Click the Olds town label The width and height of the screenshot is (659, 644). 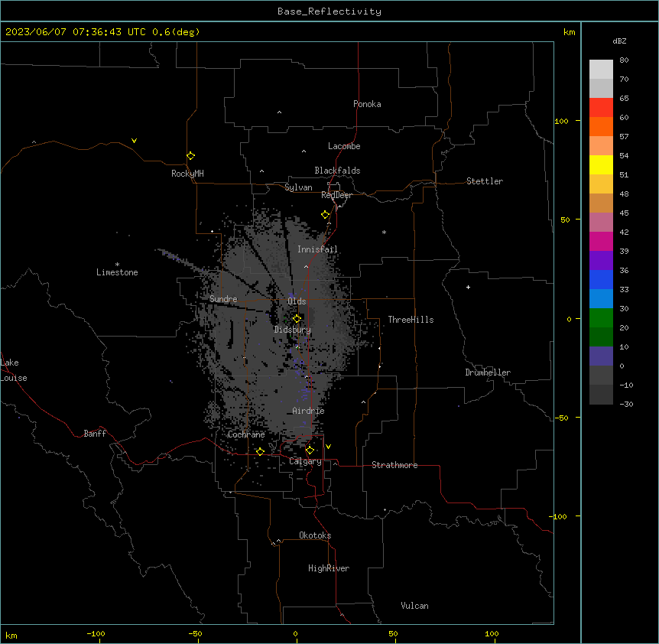tap(297, 301)
